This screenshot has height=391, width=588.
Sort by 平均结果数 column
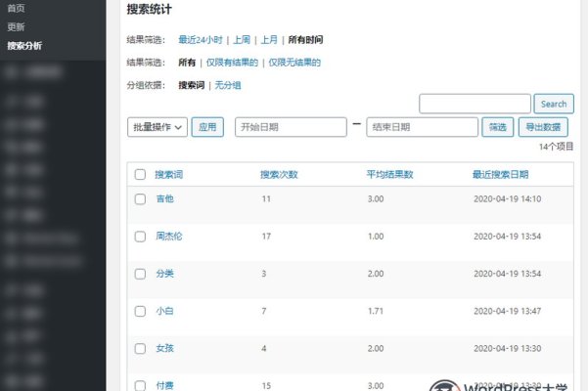point(389,175)
